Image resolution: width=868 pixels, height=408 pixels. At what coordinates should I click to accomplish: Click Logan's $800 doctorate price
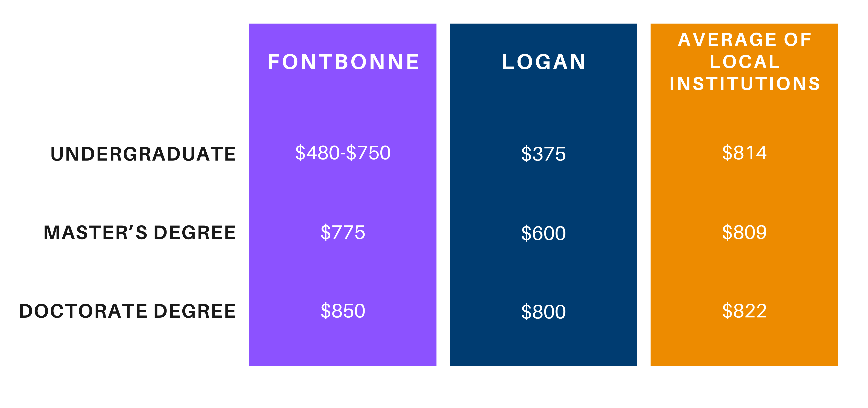543,312
